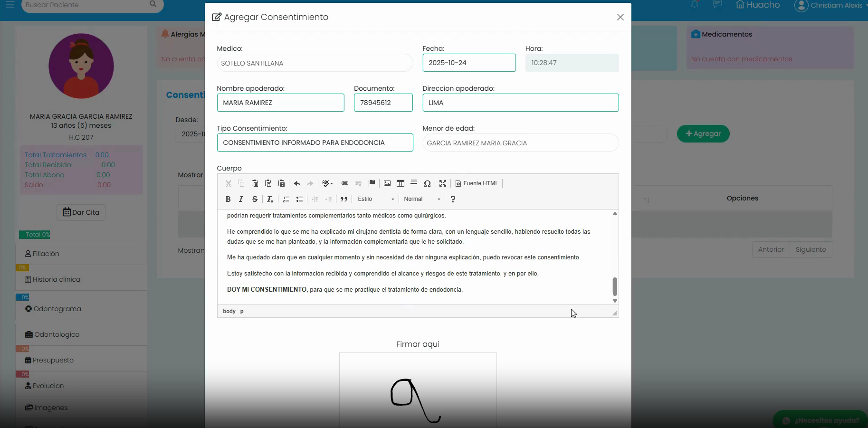Cut selection in Cuerpo editor toolbar
The height and width of the screenshot is (428, 868).
pyautogui.click(x=228, y=183)
